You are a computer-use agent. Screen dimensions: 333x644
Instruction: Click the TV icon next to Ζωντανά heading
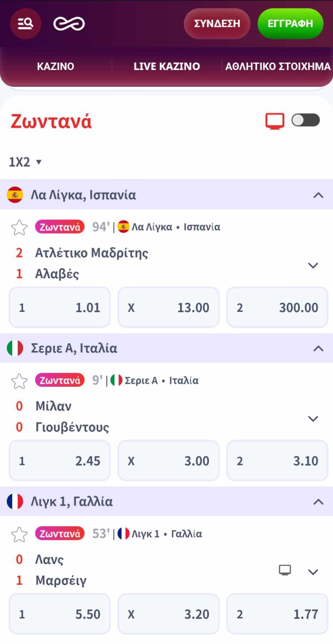point(275,121)
